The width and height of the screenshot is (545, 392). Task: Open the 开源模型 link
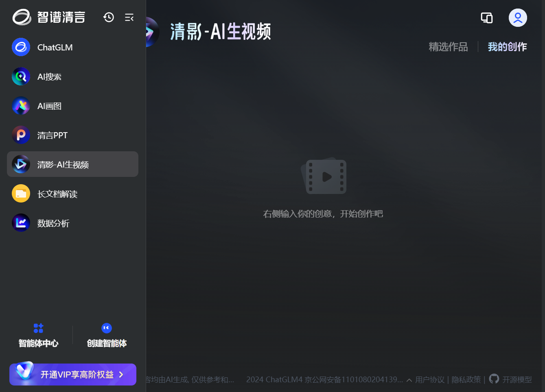(x=517, y=380)
